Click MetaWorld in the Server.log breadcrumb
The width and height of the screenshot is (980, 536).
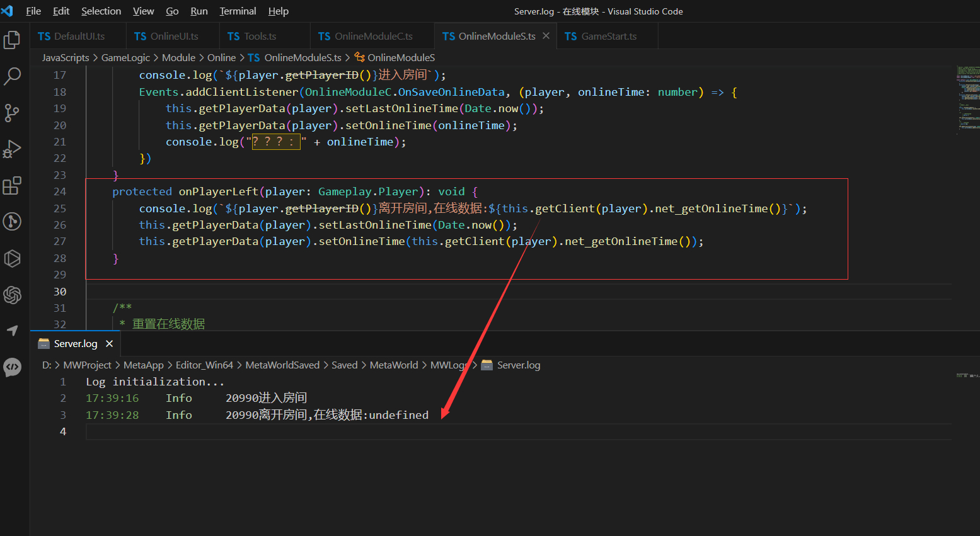[394, 365]
